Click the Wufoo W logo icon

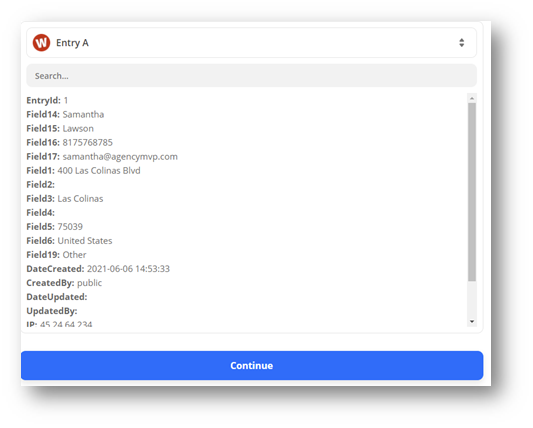pyautogui.click(x=41, y=43)
